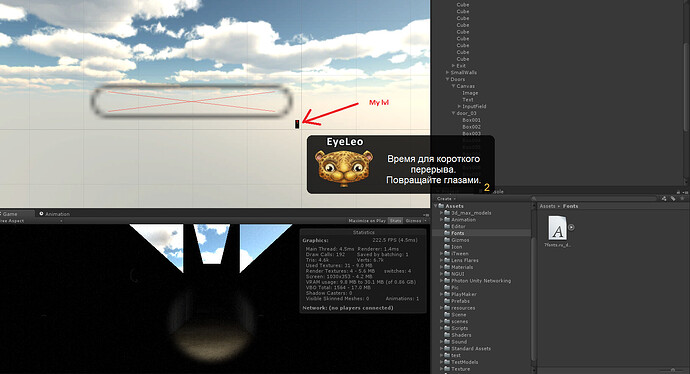Open the Free Aspect dropdown
The image size is (690, 374).
[31, 221]
